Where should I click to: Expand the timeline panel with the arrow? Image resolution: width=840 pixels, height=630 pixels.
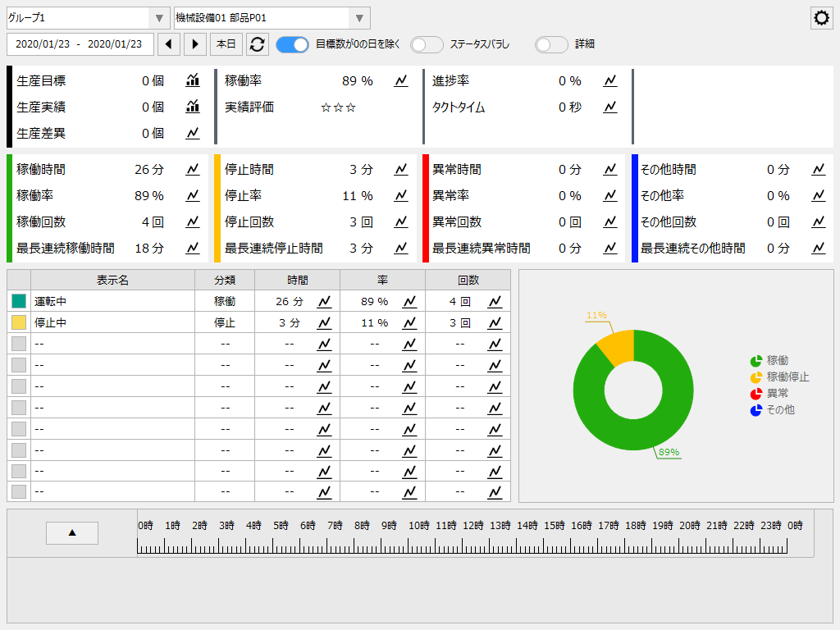pyautogui.click(x=71, y=532)
